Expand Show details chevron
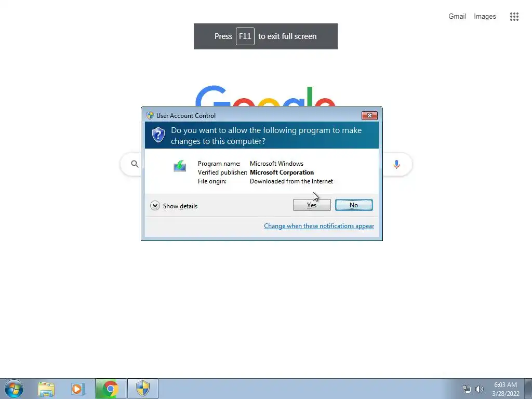The width and height of the screenshot is (532, 399). tap(155, 206)
